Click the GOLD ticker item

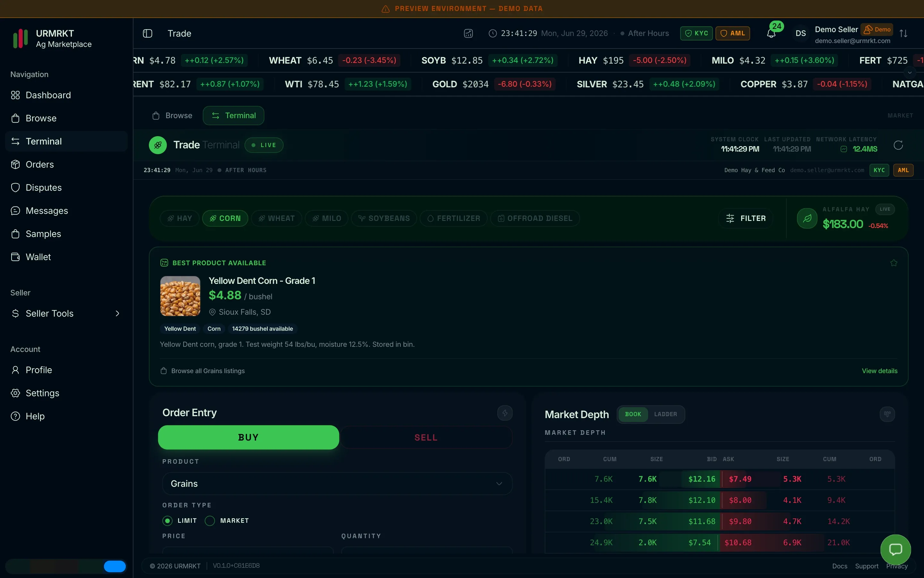494,84
